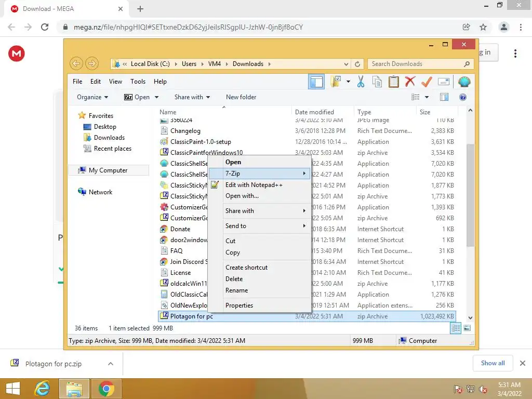The width and height of the screenshot is (532, 399).
Task: Click the search magnifier icon
Action: point(467,64)
